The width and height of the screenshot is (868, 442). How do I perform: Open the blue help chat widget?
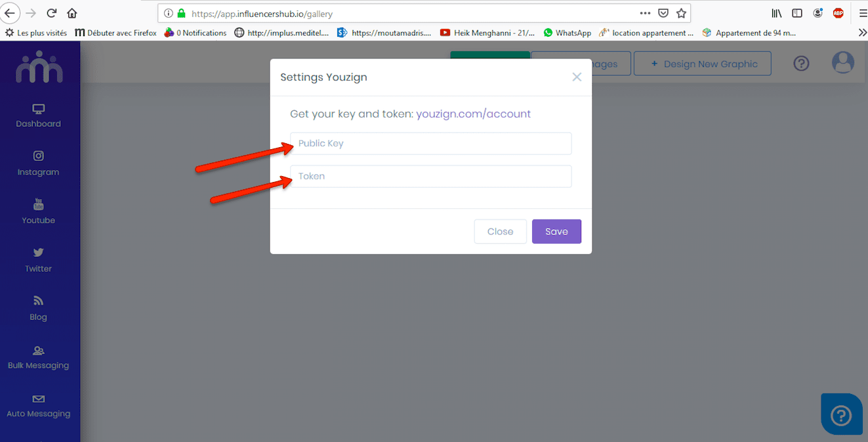[841, 415]
